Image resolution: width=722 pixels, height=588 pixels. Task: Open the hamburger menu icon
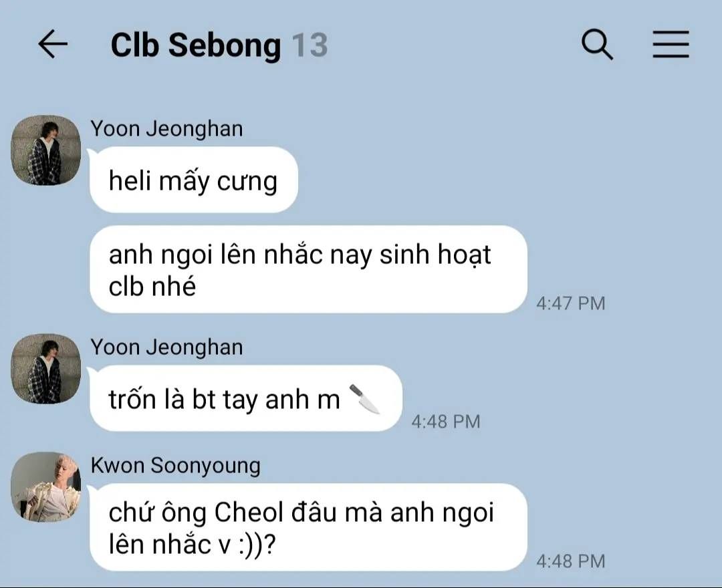(x=671, y=45)
